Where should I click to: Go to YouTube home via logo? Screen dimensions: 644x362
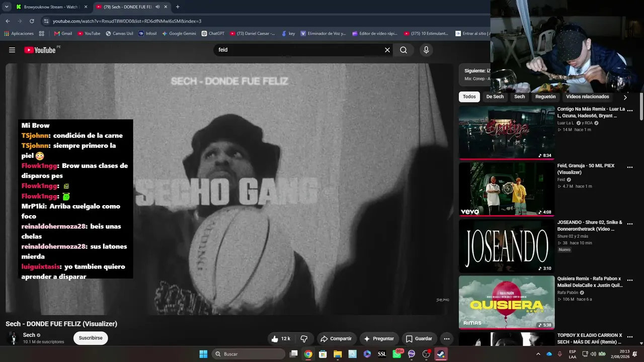[40, 50]
